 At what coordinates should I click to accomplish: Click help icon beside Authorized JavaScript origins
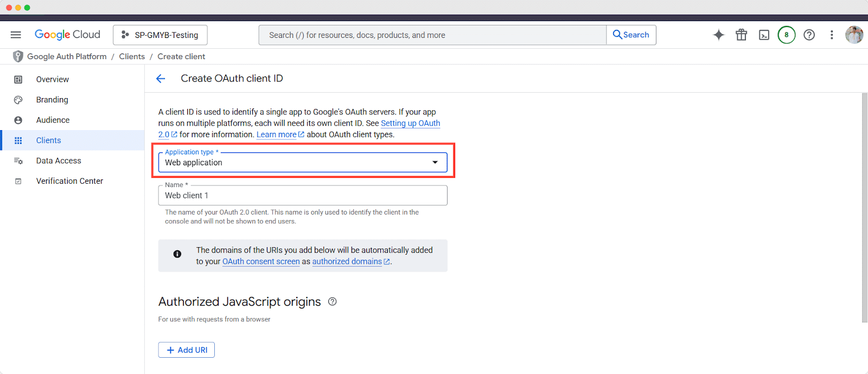(x=333, y=301)
